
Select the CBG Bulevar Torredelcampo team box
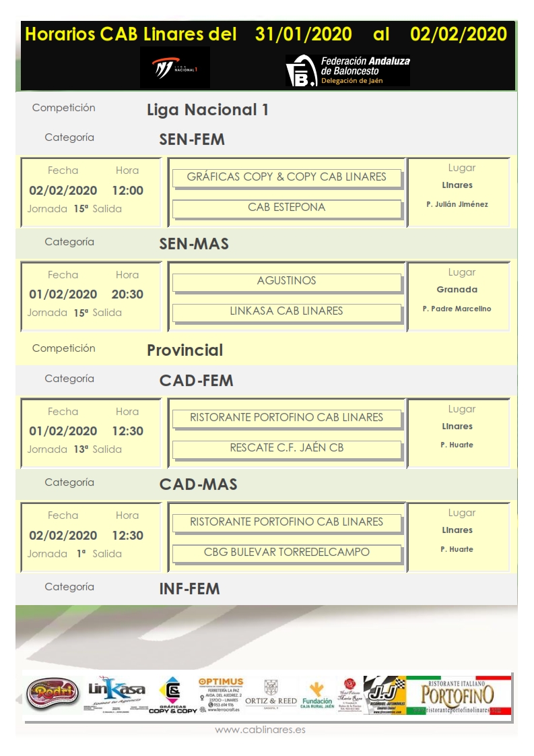(x=286, y=553)
